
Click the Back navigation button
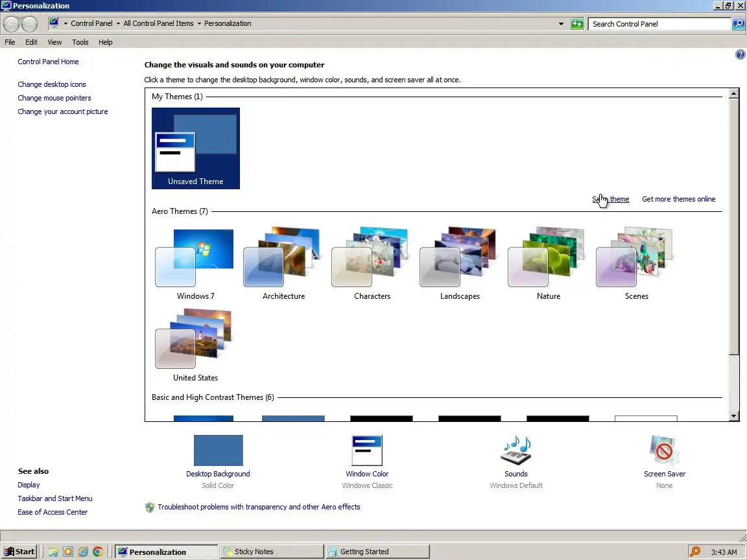(x=12, y=24)
